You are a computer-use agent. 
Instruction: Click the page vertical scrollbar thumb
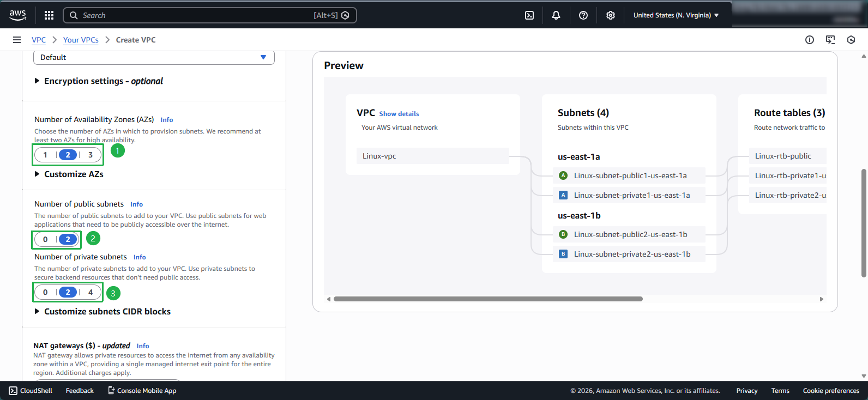click(864, 223)
